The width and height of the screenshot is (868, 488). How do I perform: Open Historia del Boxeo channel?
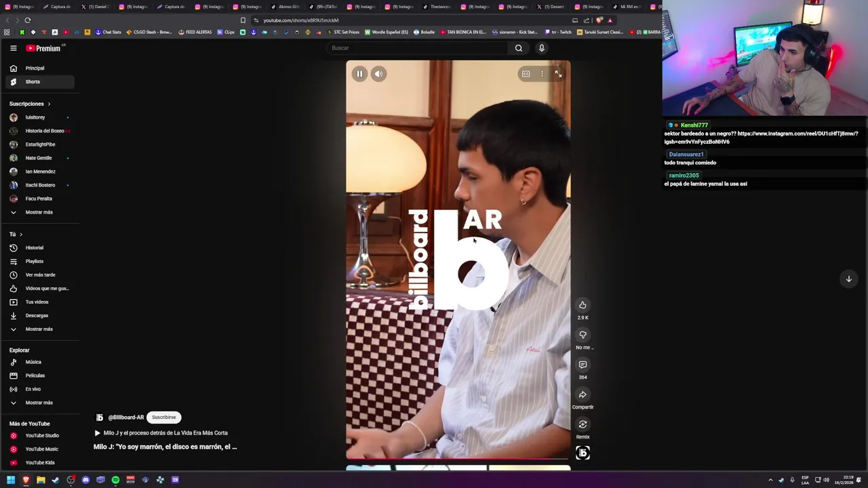pyautogui.click(x=40, y=131)
